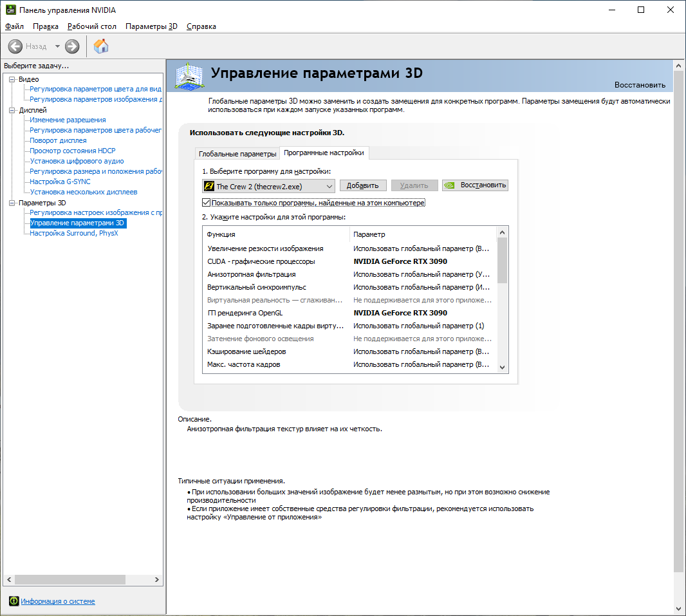Open the Home page icon
686x616 pixels.
pos(101,46)
